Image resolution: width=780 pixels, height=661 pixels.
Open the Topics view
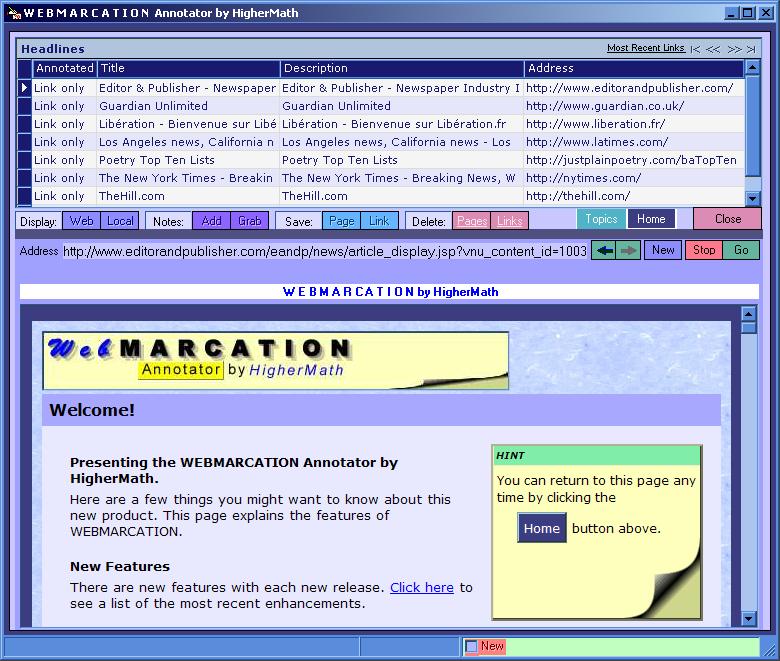tap(601, 219)
